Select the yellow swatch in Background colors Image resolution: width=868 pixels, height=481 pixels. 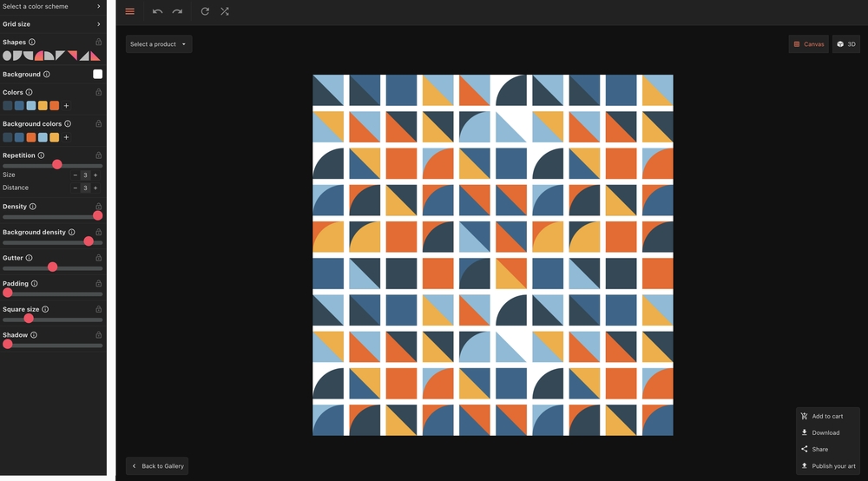point(54,137)
